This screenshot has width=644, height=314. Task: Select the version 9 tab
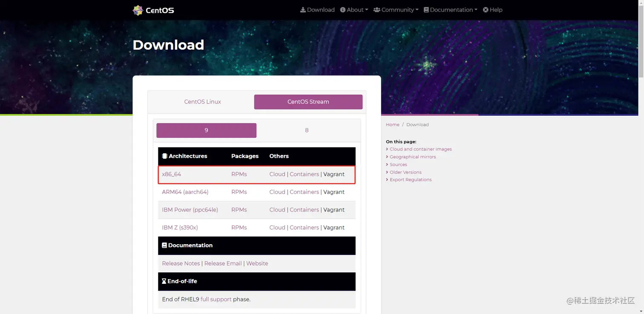click(x=206, y=130)
